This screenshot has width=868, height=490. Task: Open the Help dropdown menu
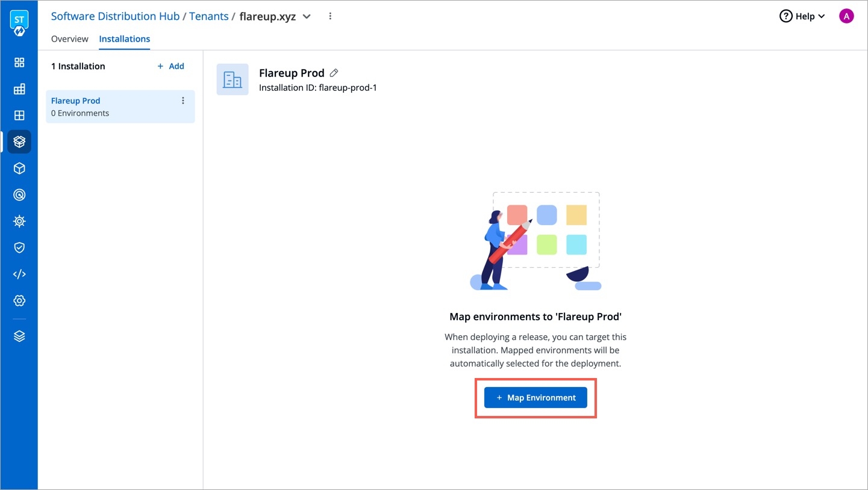click(x=804, y=16)
